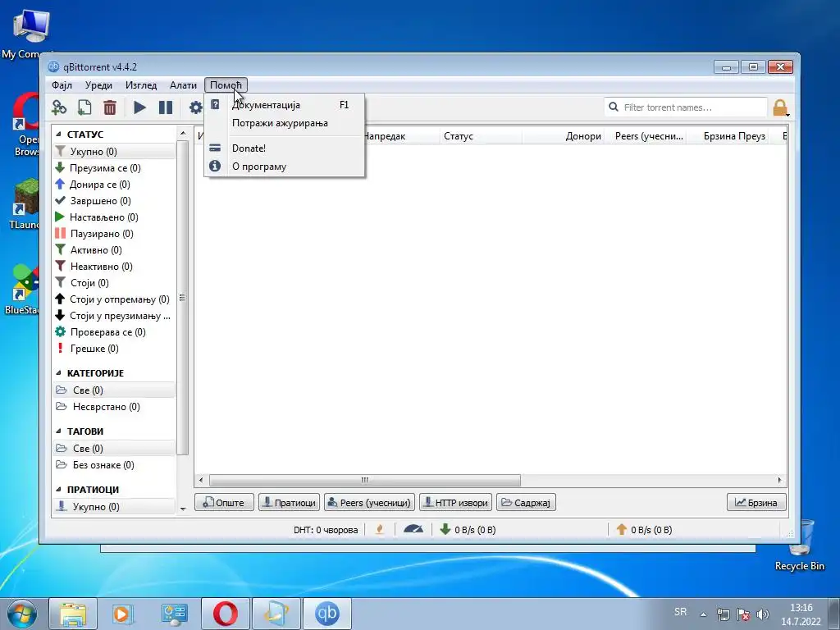
Task: Select Укупно (0) status filter
Action: pos(114,152)
